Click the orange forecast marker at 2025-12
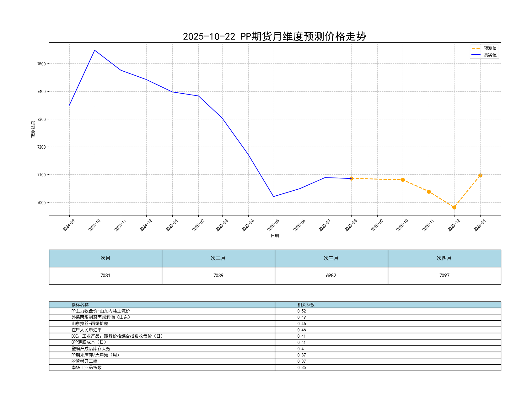 [x=454, y=207]
